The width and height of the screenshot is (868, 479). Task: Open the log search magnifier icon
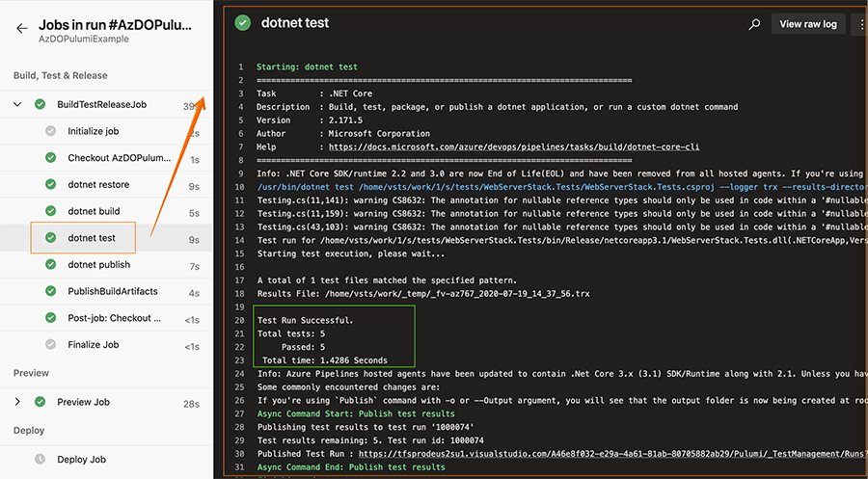pos(754,24)
